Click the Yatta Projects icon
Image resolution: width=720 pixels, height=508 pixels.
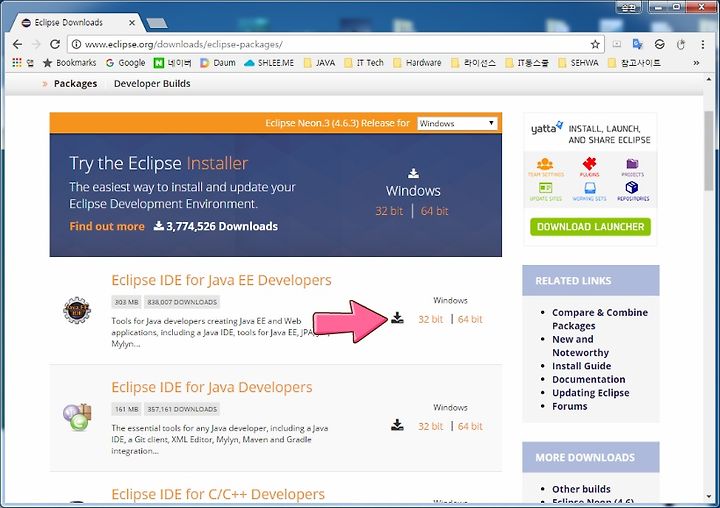click(x=632, y=167)
